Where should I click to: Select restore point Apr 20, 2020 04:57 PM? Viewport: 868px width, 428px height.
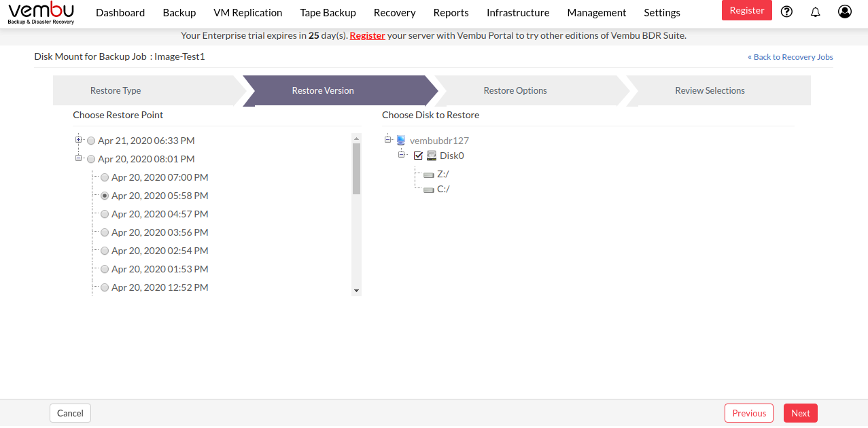coord(105,214)
